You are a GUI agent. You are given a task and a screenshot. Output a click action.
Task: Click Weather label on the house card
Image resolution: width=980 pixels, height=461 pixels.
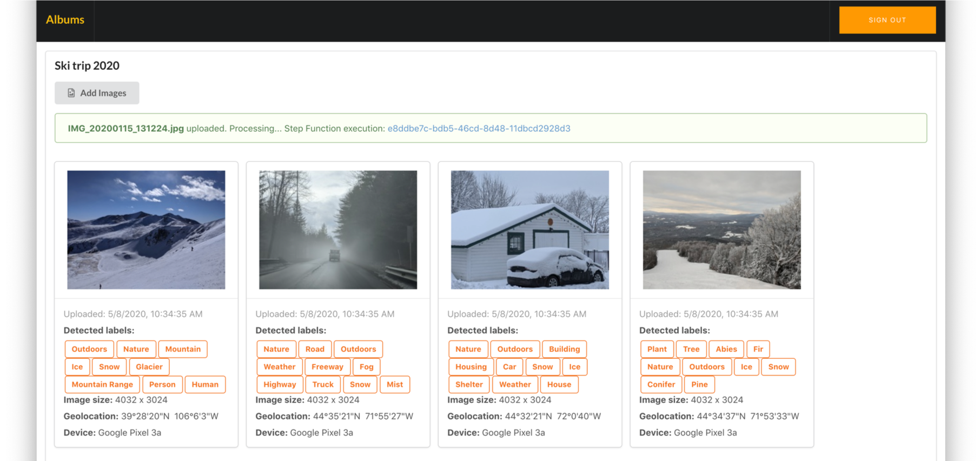pyautogui.click(x=515, y=385)
